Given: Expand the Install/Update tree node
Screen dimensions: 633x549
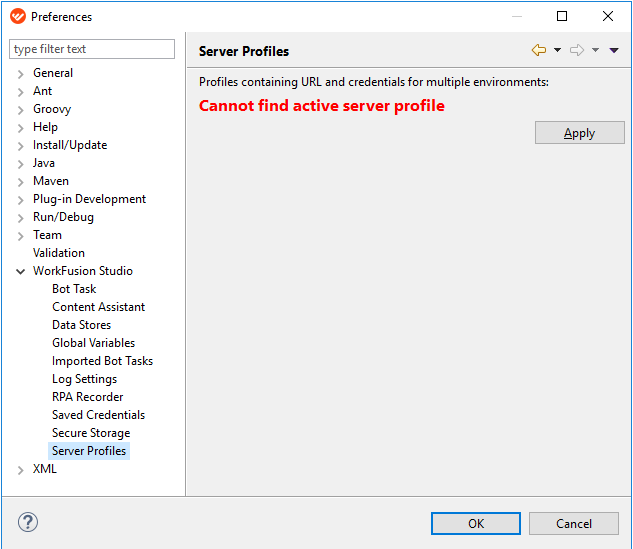Looking at the screenshot, I should click(21, 146).
